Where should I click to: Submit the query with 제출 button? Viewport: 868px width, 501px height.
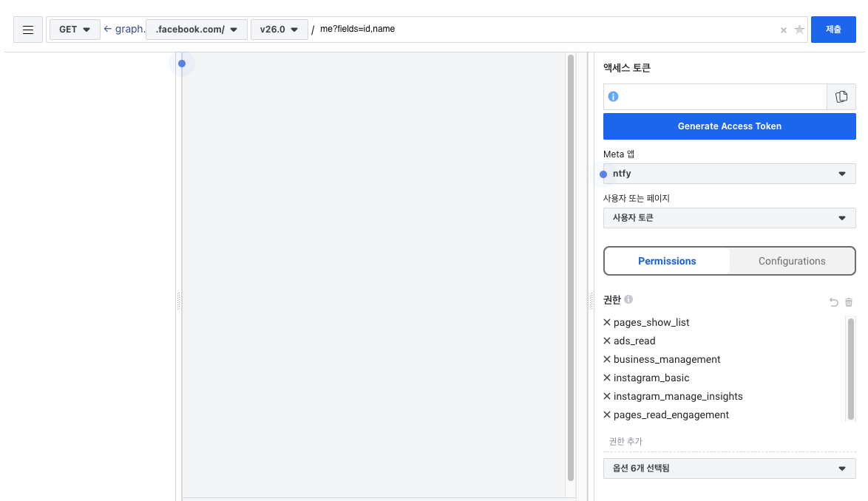point(833,30)
